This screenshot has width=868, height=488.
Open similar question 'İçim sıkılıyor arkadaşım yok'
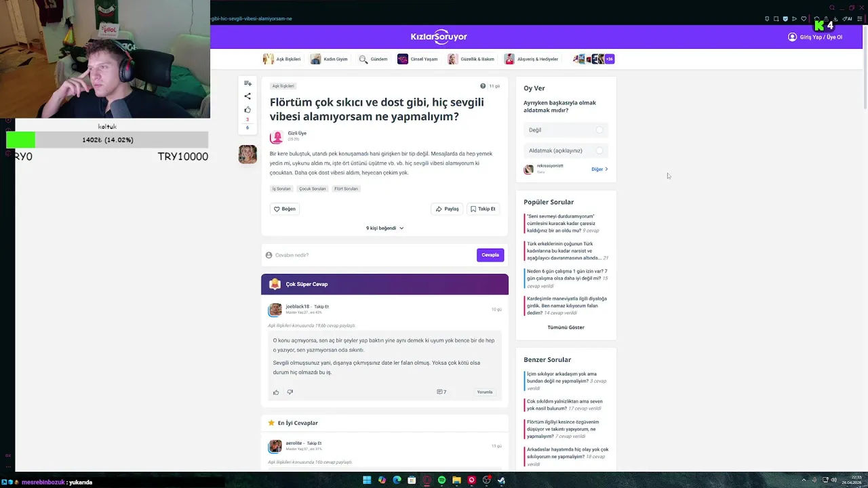[567, 381]
